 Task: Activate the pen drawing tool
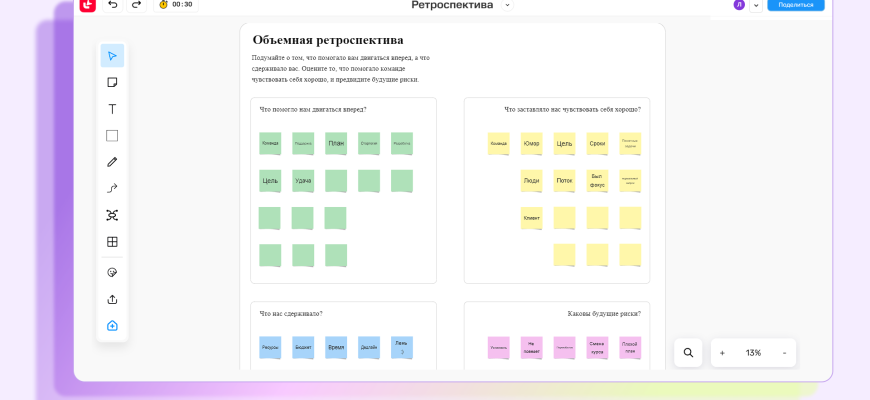coord(112,162)
